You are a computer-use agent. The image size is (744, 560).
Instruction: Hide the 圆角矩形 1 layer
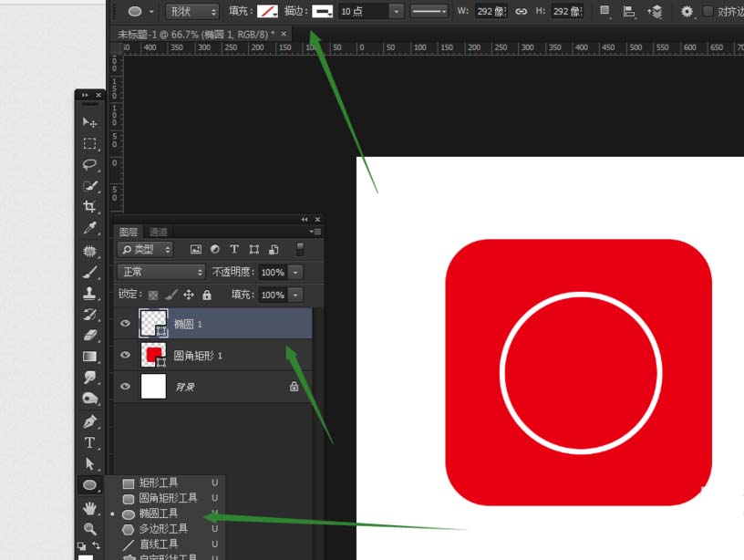coord(126,355)
